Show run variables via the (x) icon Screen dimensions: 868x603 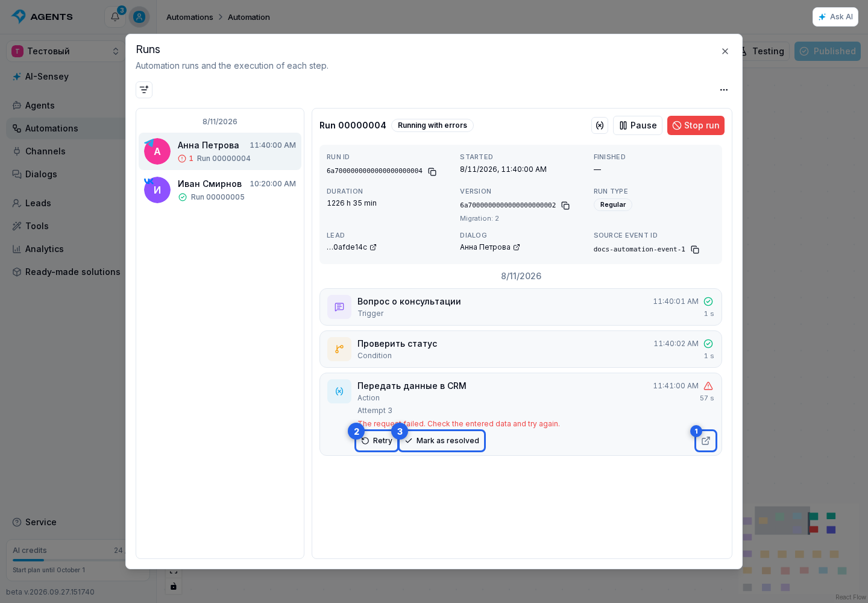(600, 125)
